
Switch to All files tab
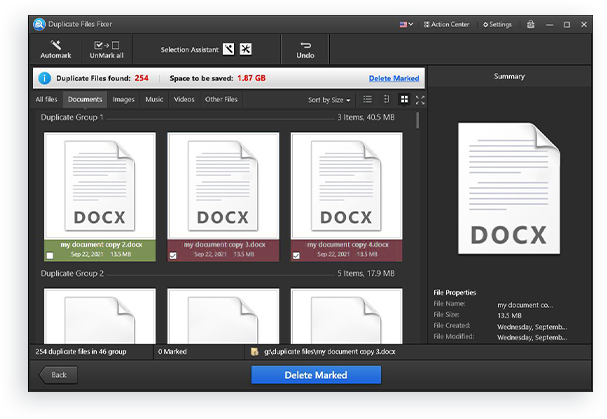coord(46,100)
